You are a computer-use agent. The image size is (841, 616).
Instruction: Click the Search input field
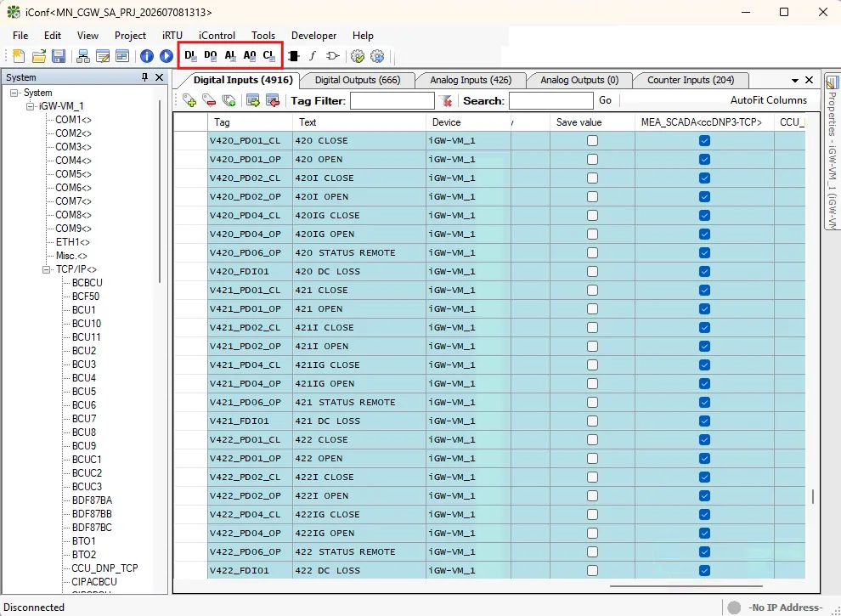[x=550, y=101]
